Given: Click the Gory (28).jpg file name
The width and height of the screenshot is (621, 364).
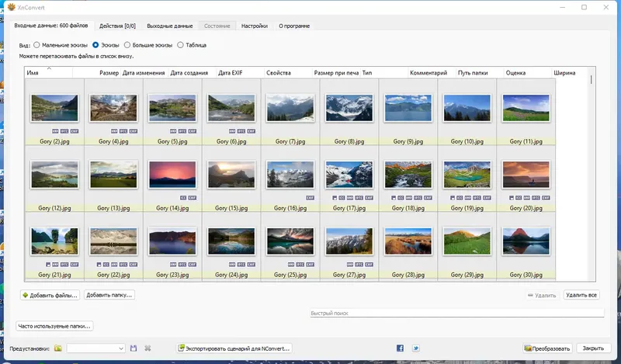Looking at the screenshot, I should point(408,275).
